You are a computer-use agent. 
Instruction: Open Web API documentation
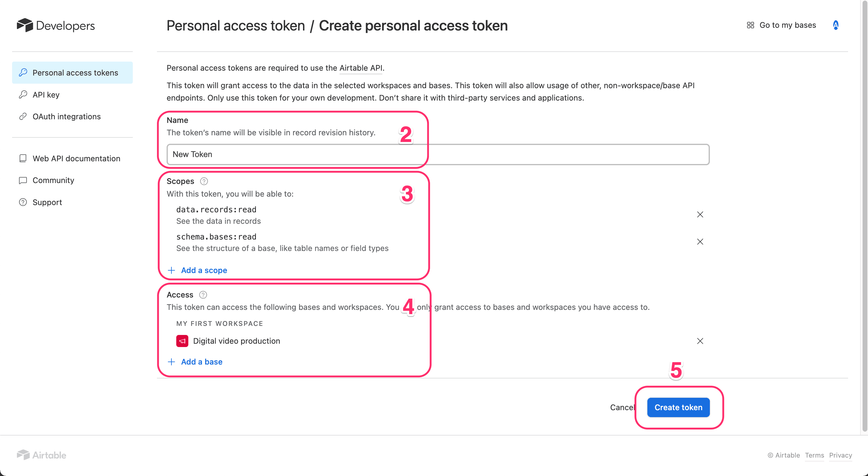click(76, 159)
